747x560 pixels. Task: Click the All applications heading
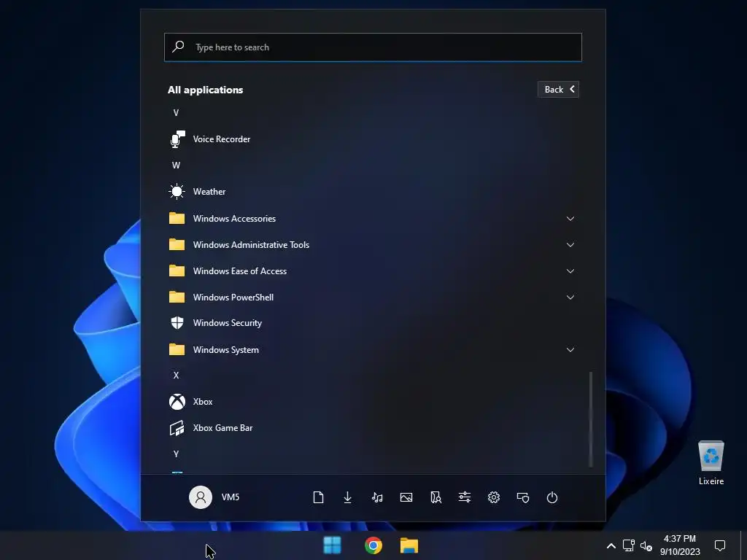coord(205,90)
